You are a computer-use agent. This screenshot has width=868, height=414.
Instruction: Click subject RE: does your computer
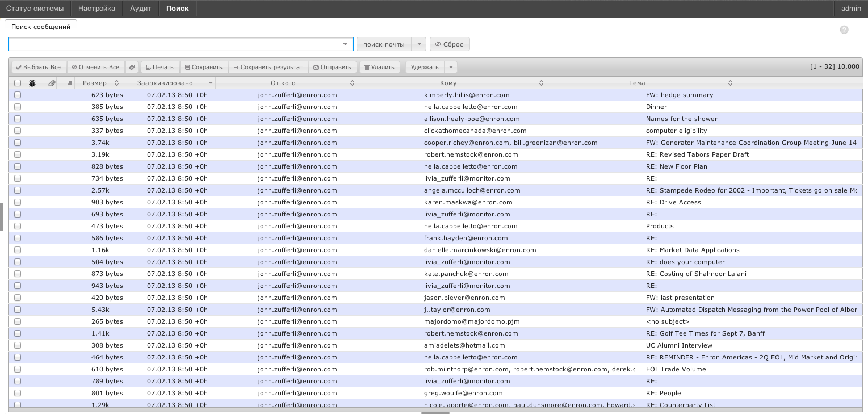click(685, 262)
